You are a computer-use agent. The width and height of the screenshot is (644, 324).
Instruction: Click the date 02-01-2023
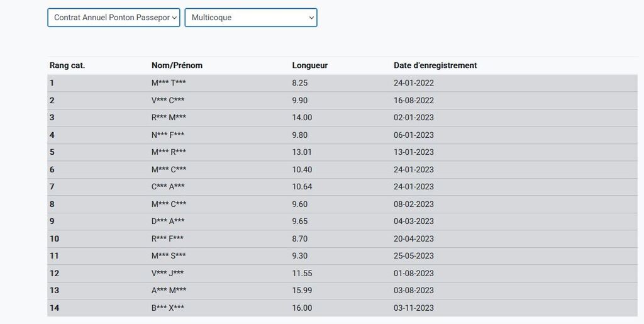414,118
